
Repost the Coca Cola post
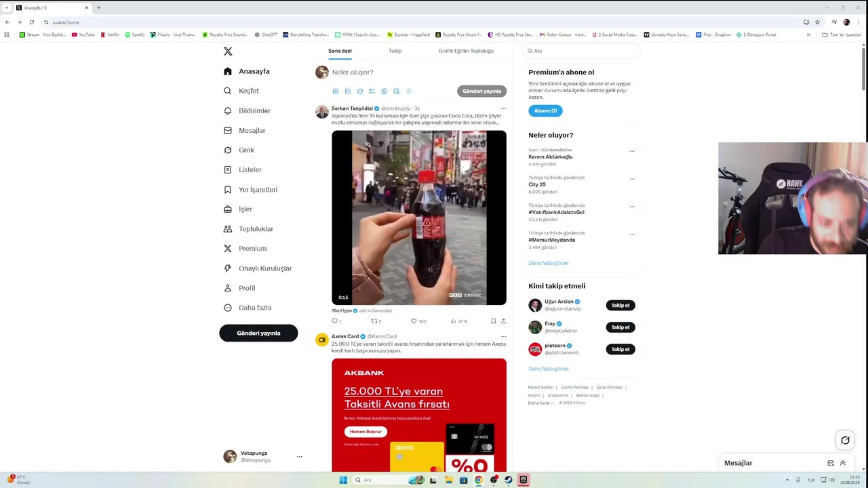[x=376, y=321]
